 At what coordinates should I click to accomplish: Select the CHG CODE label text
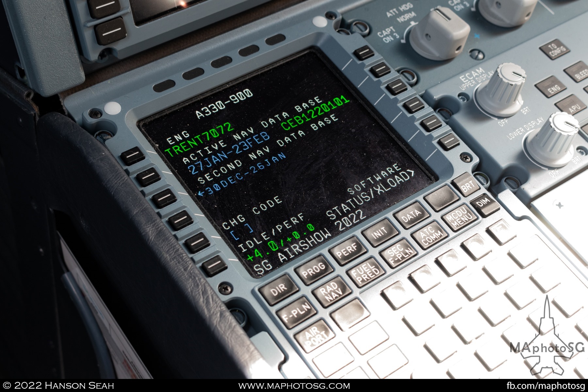point(252,213)
